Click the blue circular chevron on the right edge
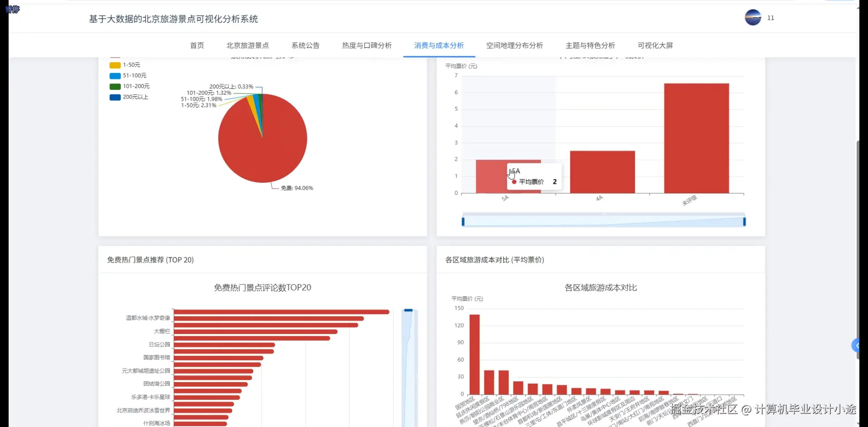This screenshot has height=427, width=868. pos(856,345)
